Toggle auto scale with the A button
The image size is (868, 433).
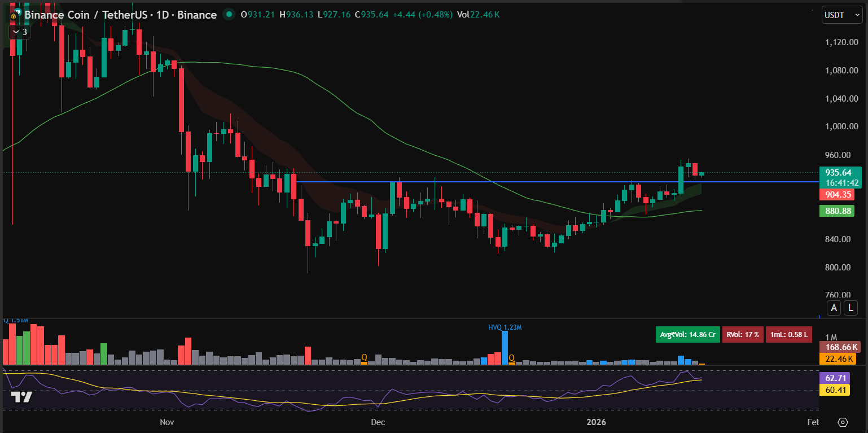click(x=834, y=308)
